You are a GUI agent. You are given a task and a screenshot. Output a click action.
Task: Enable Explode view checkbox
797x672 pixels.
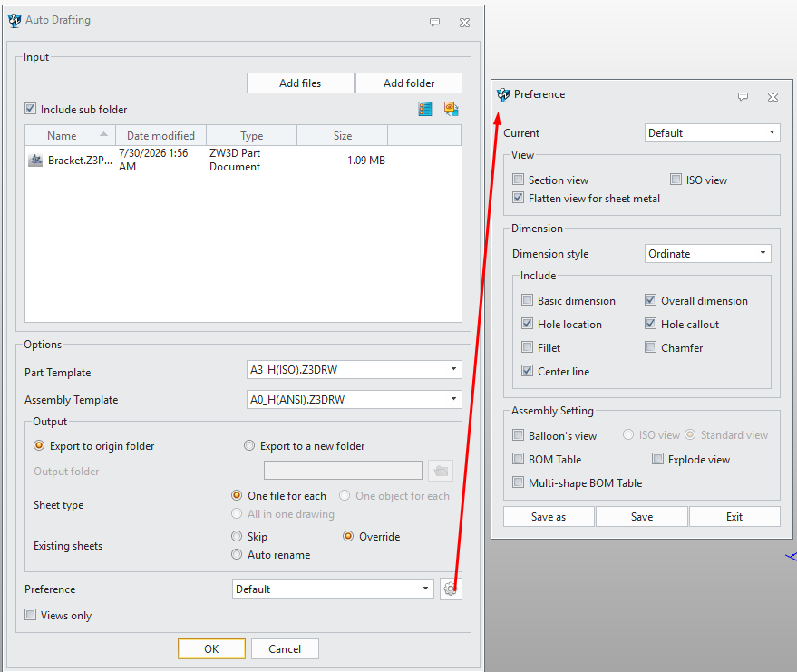[x=657, y=459]
